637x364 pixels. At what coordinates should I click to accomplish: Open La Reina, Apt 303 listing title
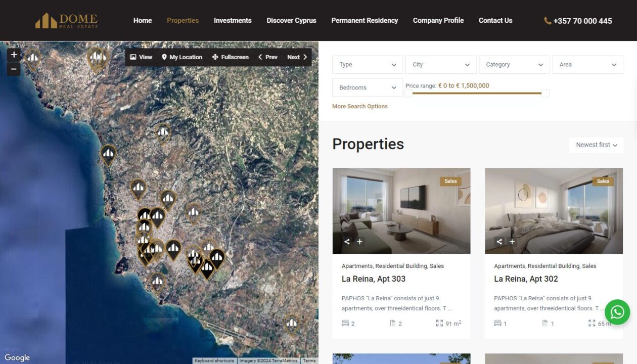tap(374, 279)
